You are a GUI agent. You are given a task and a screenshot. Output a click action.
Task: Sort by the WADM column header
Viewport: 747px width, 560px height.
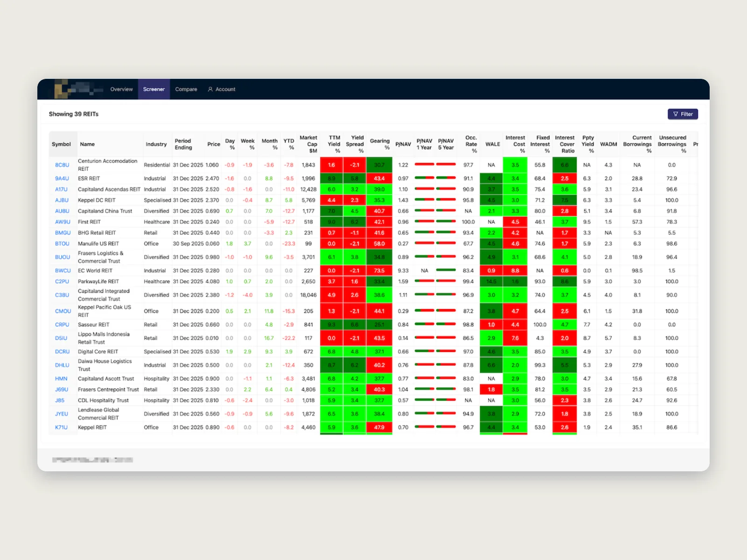click(x=608, y=144)
